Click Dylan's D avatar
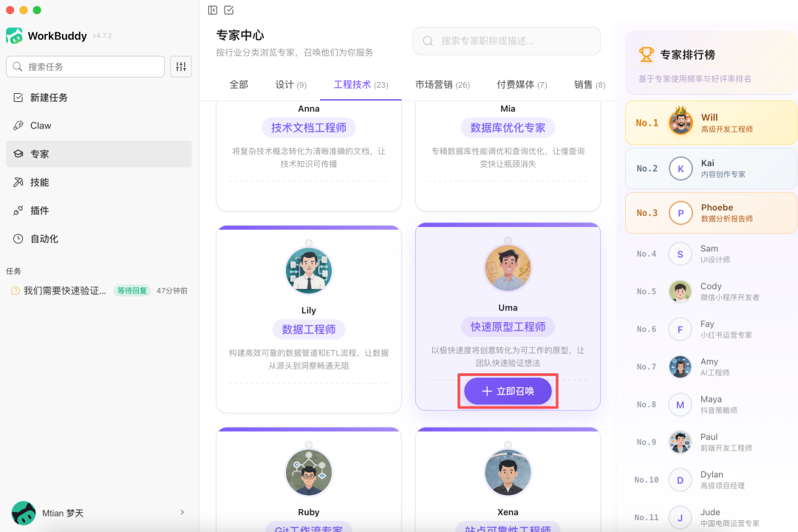 click(x=680, y=480)
